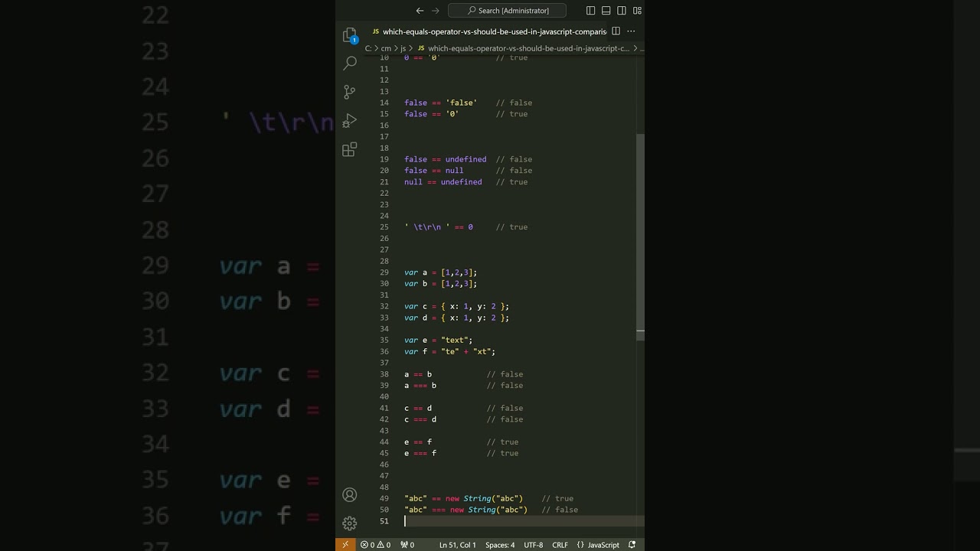Click line 41 'c == d' code
Screen dimensions: 980x551
418,408
